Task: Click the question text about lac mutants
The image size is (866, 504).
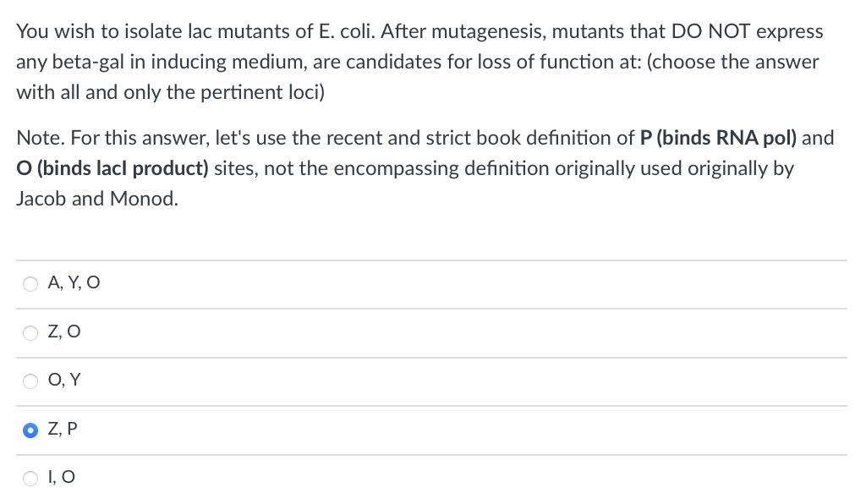Action: (x=419, y=61)
